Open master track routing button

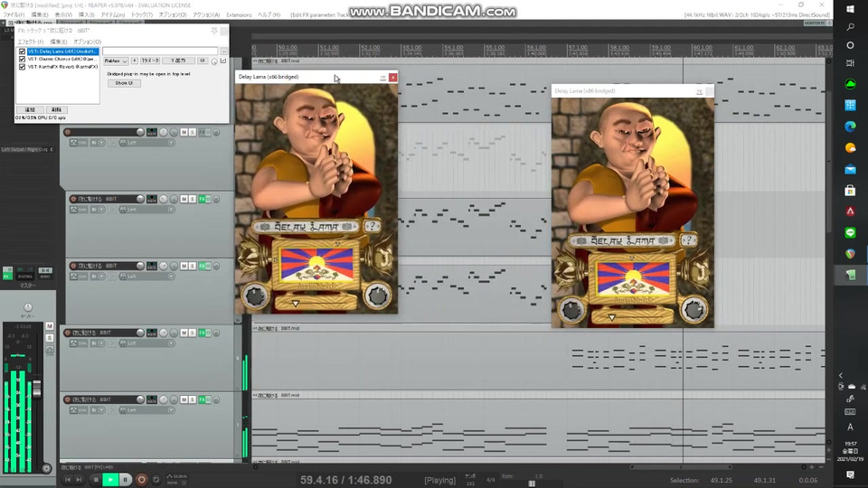click(x=25, y=273)
